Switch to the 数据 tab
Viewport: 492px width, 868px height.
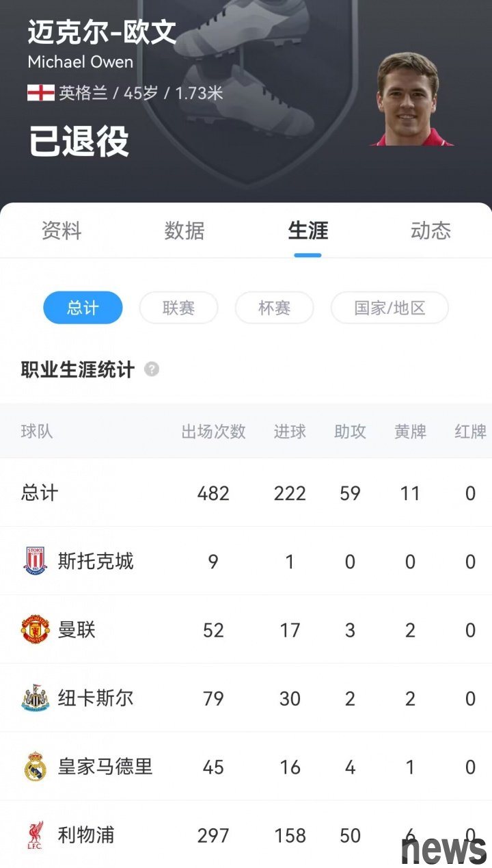click(x=184, y=231)
